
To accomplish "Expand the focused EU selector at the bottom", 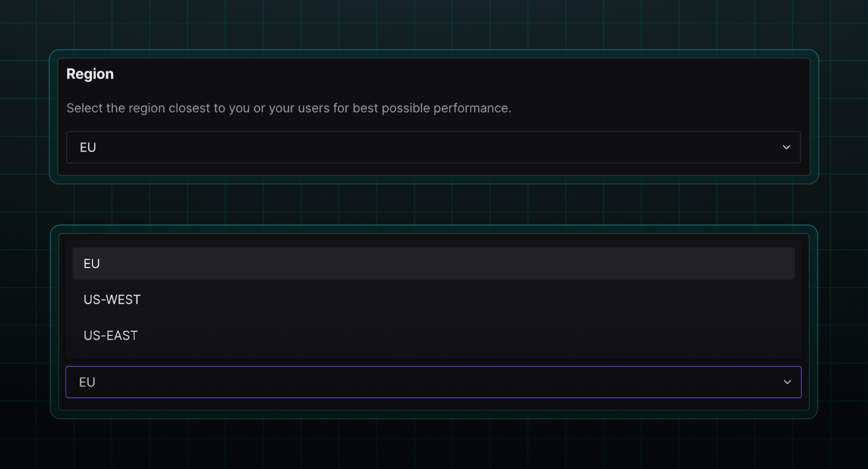I will (433, 382).
